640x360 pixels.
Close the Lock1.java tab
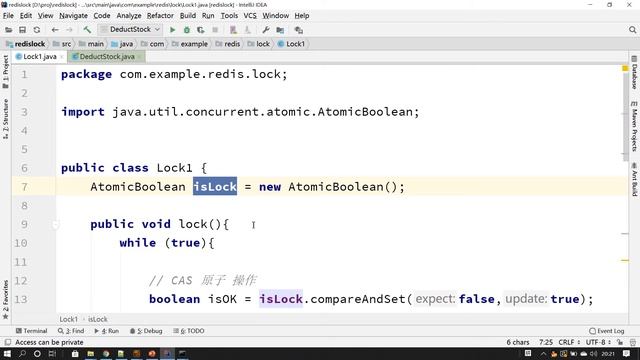tap(62, 57)
